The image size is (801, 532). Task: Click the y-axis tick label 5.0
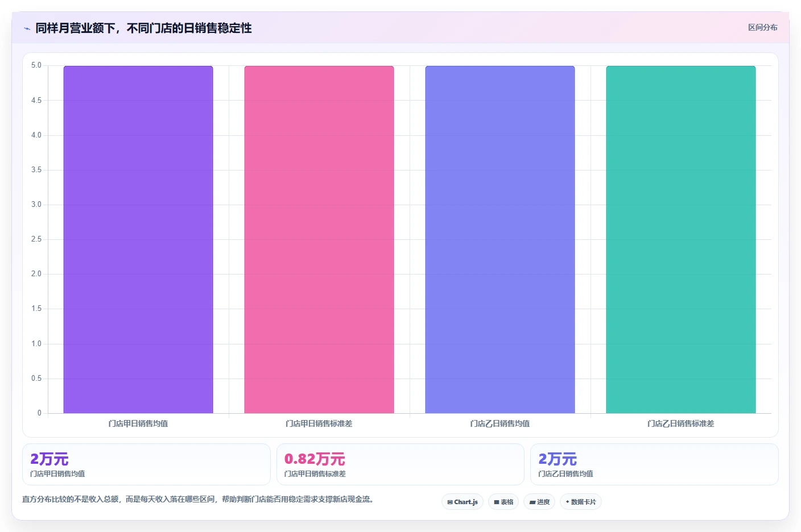click(x=36, y=65)
